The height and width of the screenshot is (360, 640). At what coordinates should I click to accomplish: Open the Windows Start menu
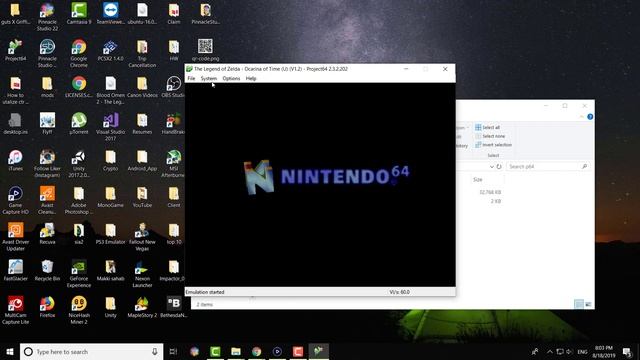tap(10, 351)
